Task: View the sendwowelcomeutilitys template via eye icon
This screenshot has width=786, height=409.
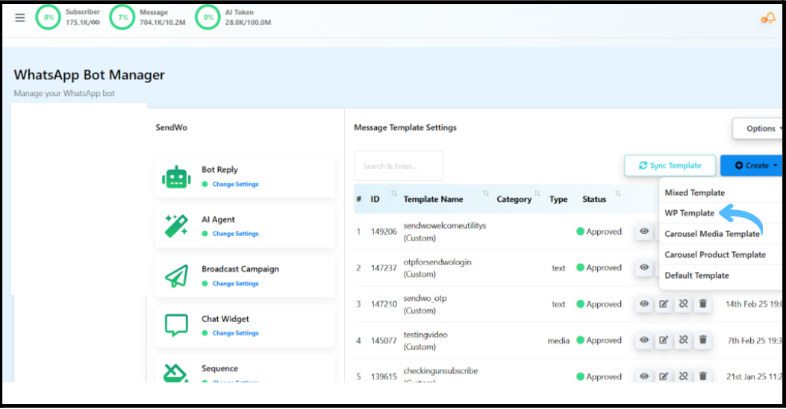Action: pyautogui.click(x=645, y=231)
